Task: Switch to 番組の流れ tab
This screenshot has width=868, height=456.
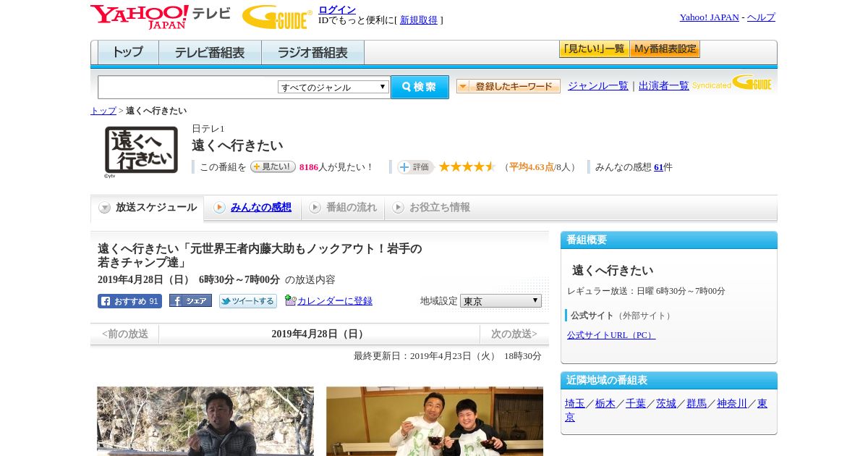Action: (344, 208)
